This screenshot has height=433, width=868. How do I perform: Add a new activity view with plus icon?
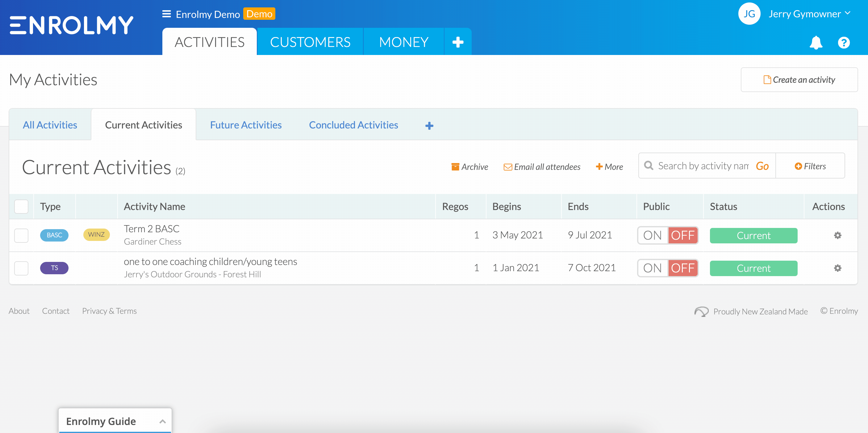pos(429,125)
